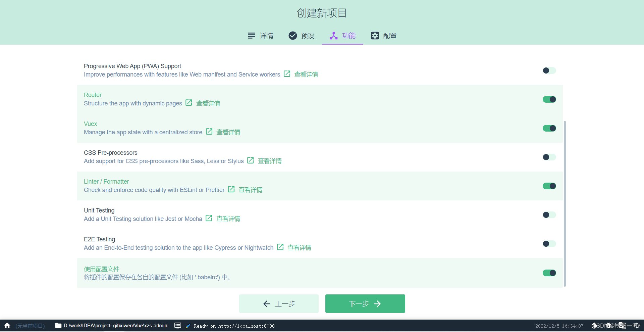Enable Progressive Web App (PWA) Support toggle
Screen dimensions: 644x332
pyautogui.click(x=549, y=70)
